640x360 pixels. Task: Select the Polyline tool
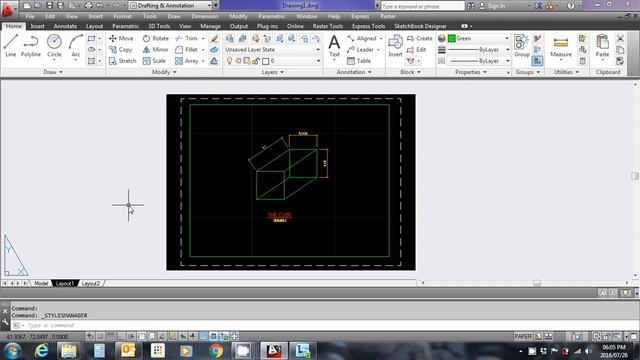(x=31, y=45)
